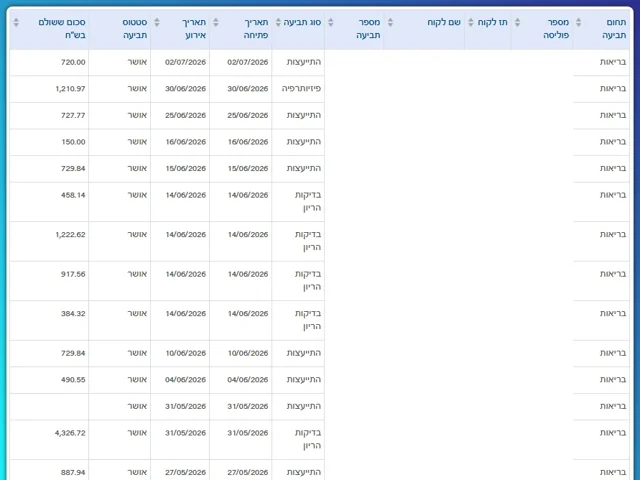Select the amount cell showing 1,210.97
The image size is (640, 480).
[70, 89]
